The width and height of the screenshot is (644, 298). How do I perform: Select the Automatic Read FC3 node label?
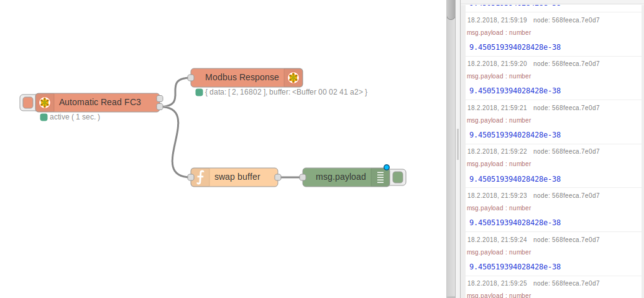pyautogui.click(x=100, y=103)
